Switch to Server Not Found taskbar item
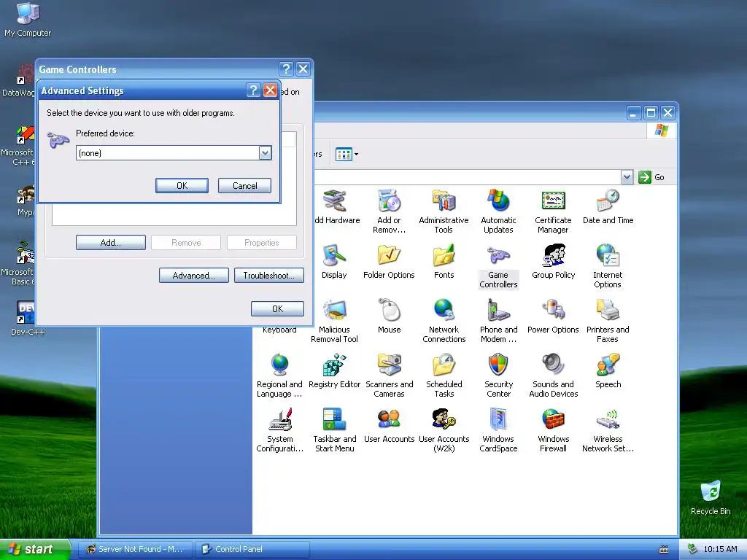747x560 pixels. coord(135,549)
